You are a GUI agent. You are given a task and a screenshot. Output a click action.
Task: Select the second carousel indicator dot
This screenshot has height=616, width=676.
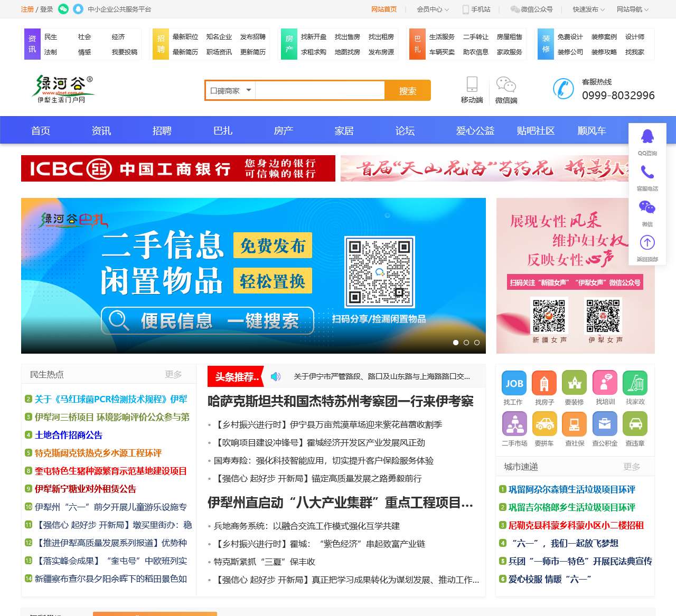(466, 343)
